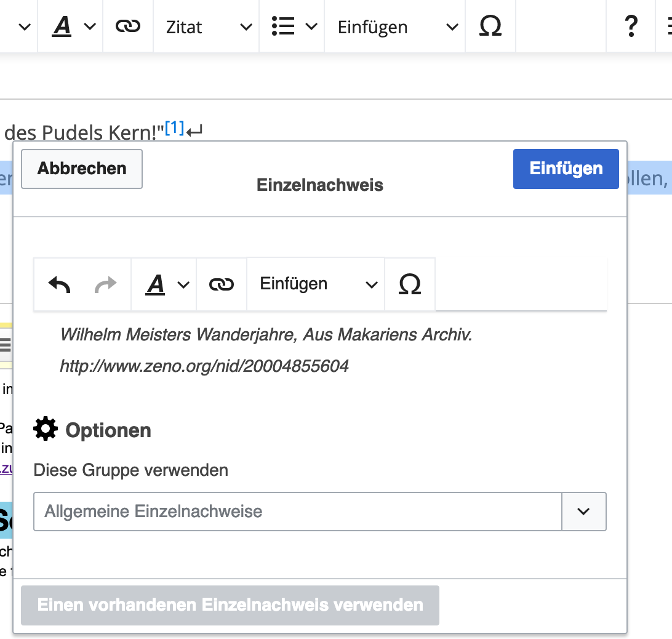Open special characters (Ω) in the dialog toolbar
The height and width of the screenshot is (639, 672).
[x=410, y=284]
